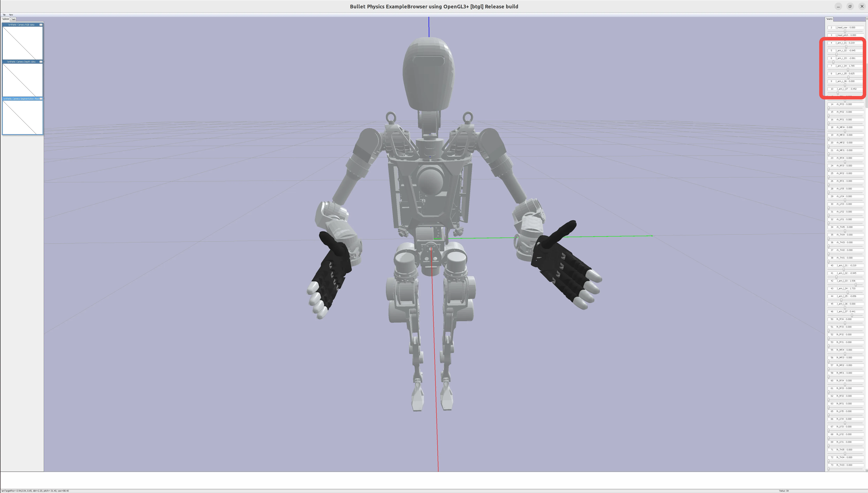This screenshot has height=493, width=868.
Task: Click the 'lh_RFJ1 : 0.000' label
Action: [844, 404]
